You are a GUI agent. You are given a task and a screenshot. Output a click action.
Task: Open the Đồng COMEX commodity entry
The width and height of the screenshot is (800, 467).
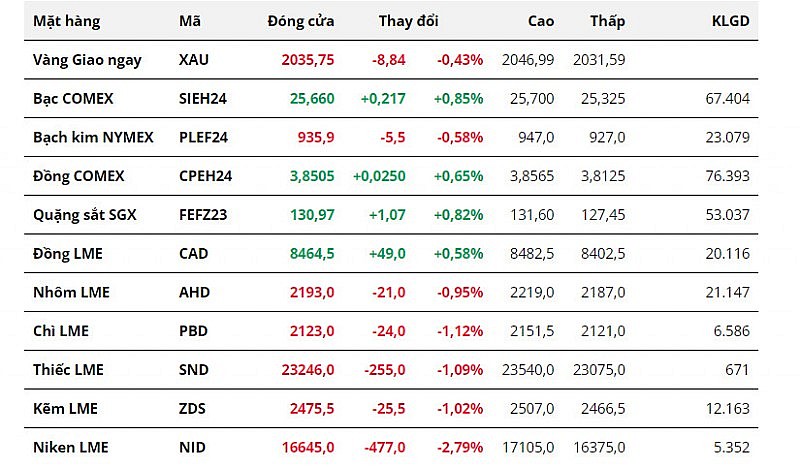[x=79, y=176]
